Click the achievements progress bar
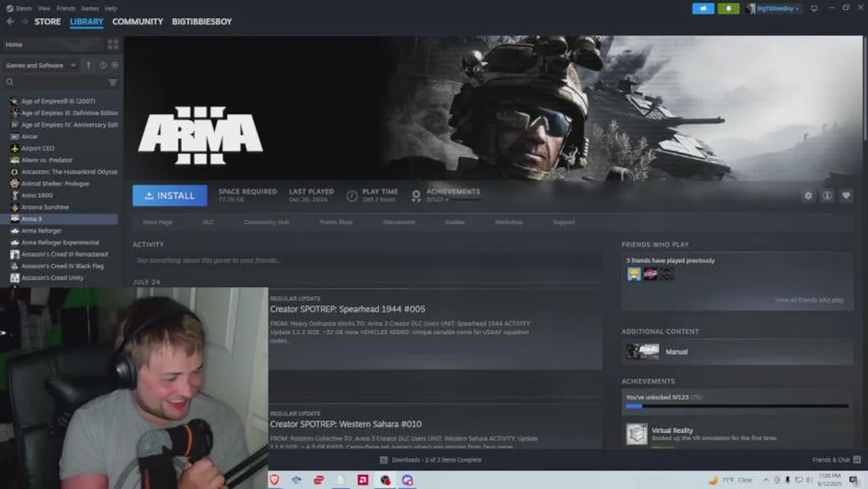Image resolution: width=868 pixels, height=489 pixels. (x=737, y=406)
